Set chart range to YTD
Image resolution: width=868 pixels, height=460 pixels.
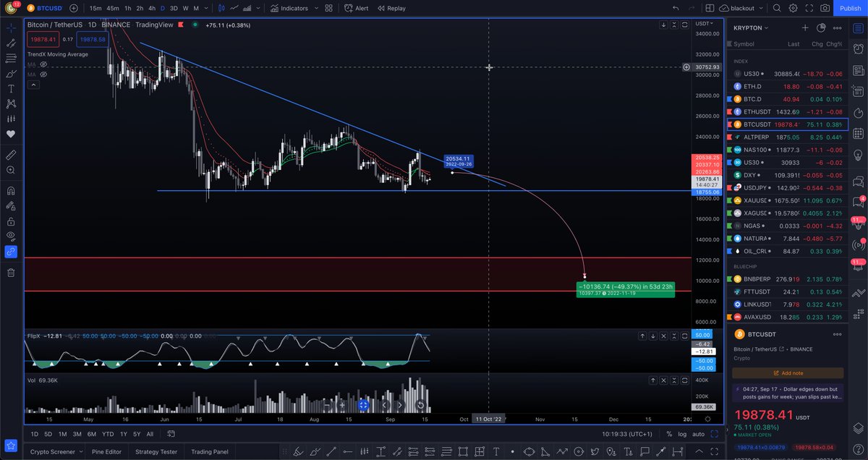pos(108,434)
